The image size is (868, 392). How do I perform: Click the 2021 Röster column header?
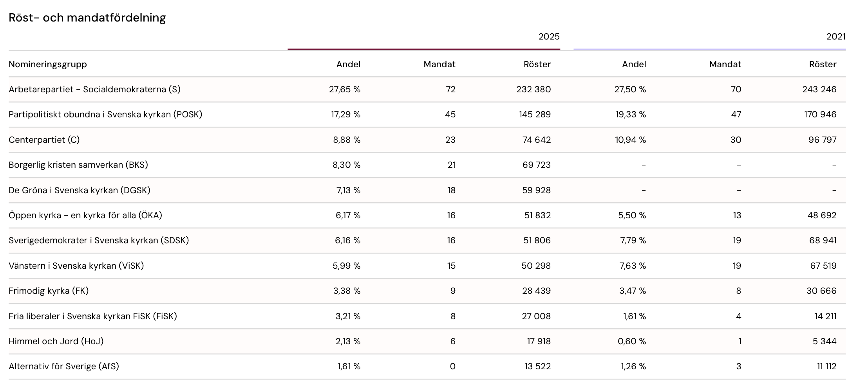pos(823,64)
